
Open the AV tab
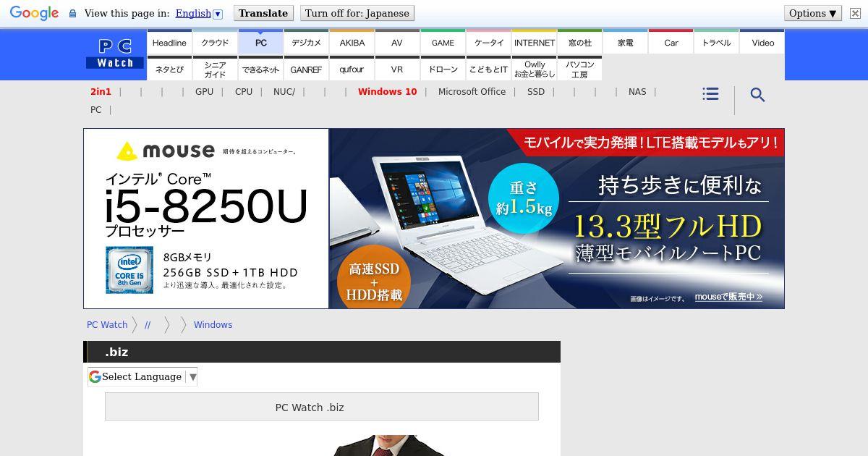tap(397, 42)
